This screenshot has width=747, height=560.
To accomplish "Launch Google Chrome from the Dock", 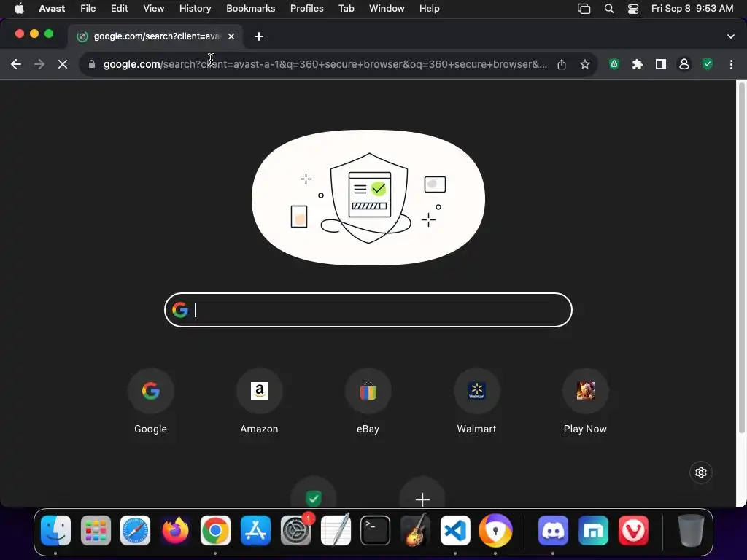I will pyautogui.click(x=215, y=531).
